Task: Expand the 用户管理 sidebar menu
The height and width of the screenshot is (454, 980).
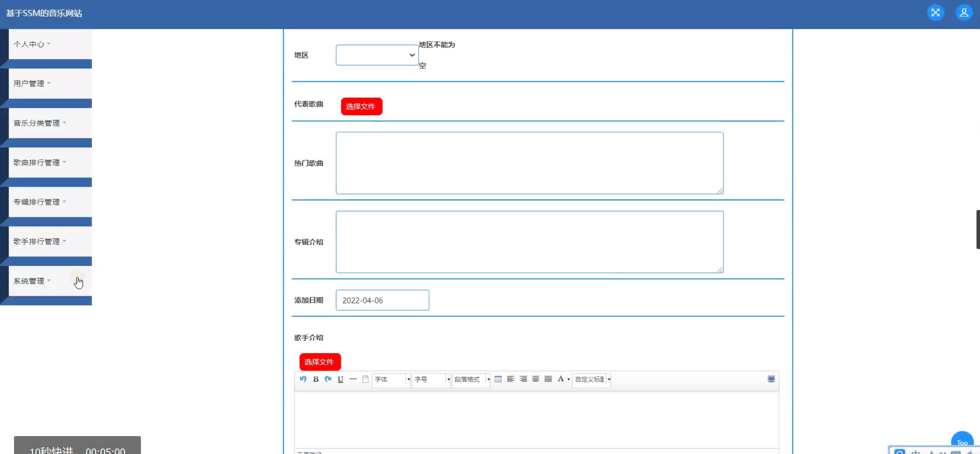Action: click(50, 83)
